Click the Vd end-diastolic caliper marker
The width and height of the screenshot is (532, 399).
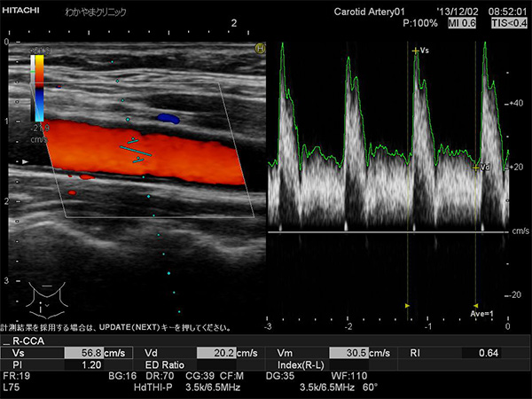pyautogui.click(x=477, y=166)
